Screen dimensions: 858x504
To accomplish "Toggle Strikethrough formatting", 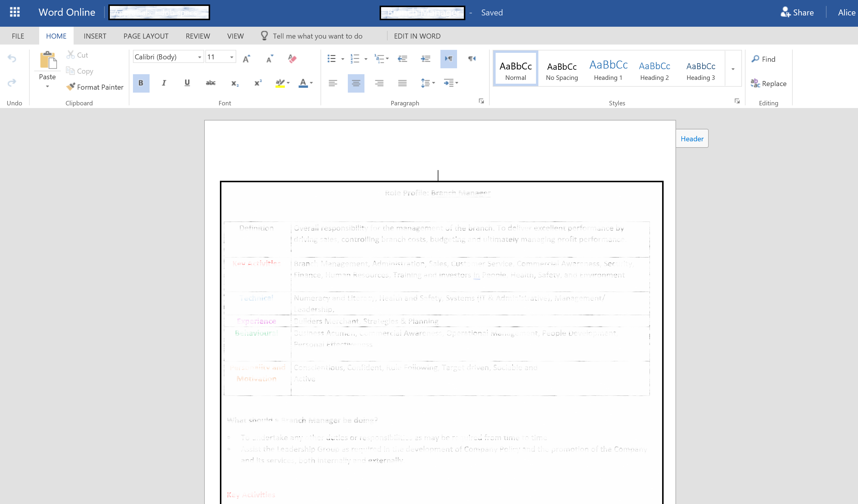I will click(x=211, y=83).
